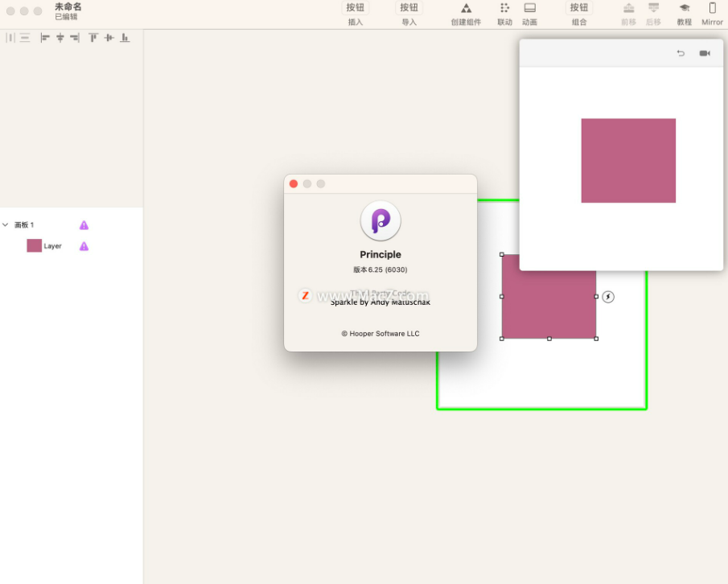This screenshot has width=728, height=584.
Task: Click the 版本 6.25 (6030) version text
Action: (380, 269)
